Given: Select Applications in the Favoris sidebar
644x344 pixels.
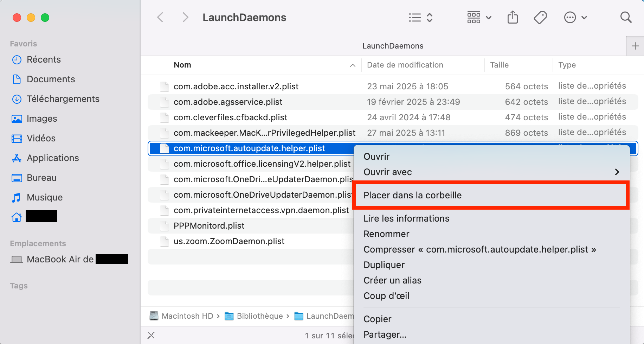Looking at the screenshot, I should click(x=53, y=158).
